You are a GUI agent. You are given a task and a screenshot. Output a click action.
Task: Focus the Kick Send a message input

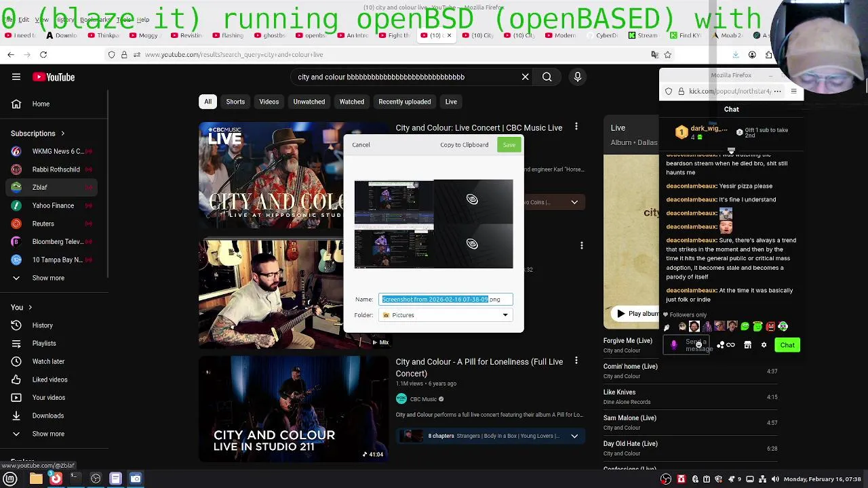point(686,345)
